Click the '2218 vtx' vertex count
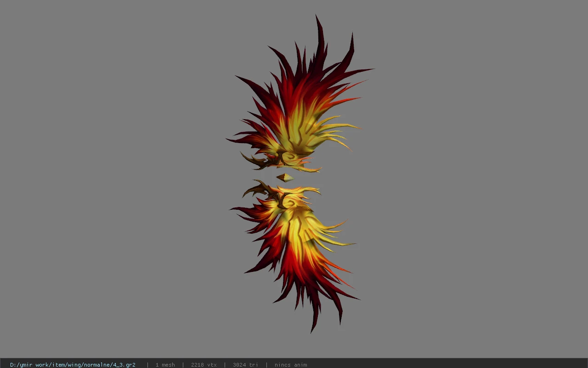Screen dimensions: 588x368 pos(204,365)
